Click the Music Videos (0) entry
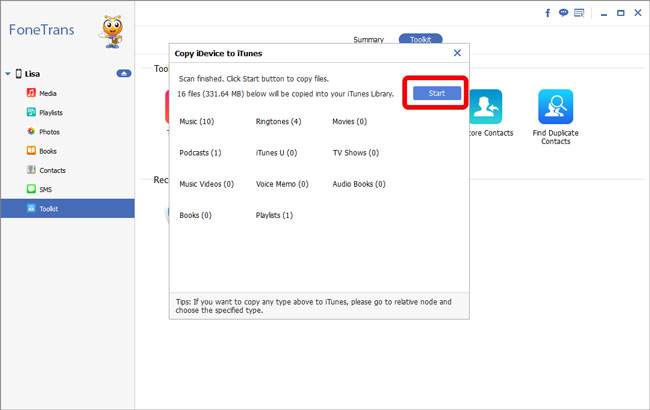Viewport: 650px width, 410px height. pyautogui.click(x=206, y=184)
